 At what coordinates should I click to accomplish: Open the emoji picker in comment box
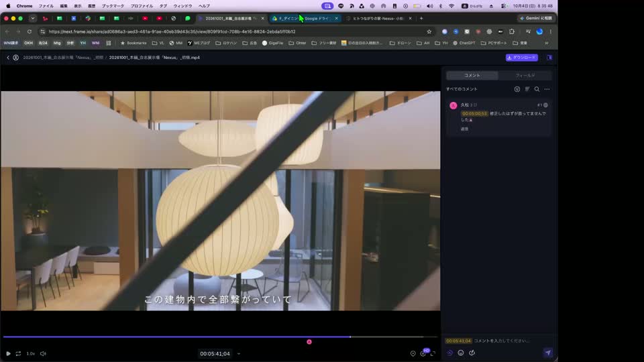tap(461, 353)
